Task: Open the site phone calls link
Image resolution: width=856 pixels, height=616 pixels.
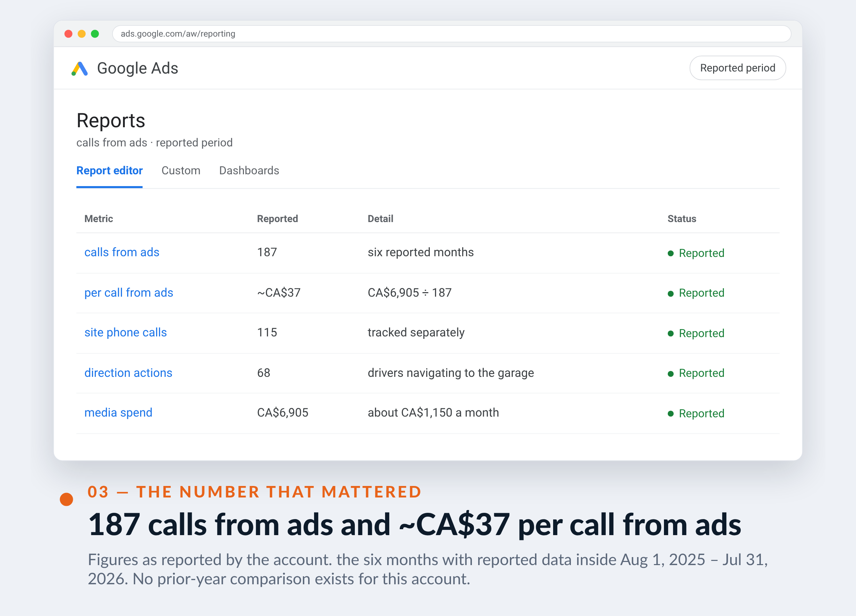Action: point(126,333)
